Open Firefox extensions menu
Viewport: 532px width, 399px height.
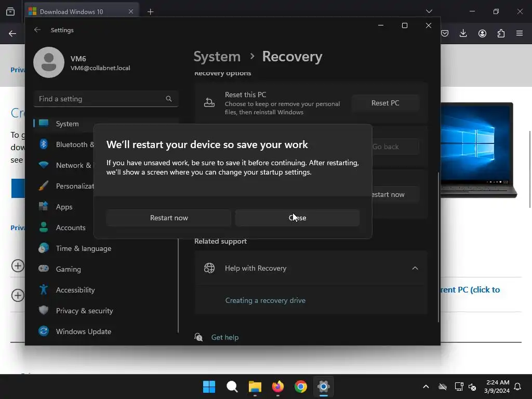coord(501,33)
